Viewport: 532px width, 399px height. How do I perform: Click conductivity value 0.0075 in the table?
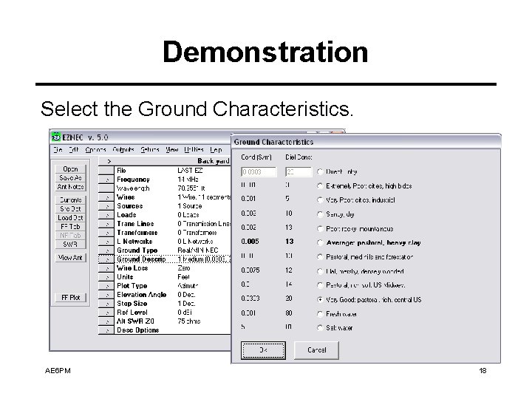click(250, 270)
